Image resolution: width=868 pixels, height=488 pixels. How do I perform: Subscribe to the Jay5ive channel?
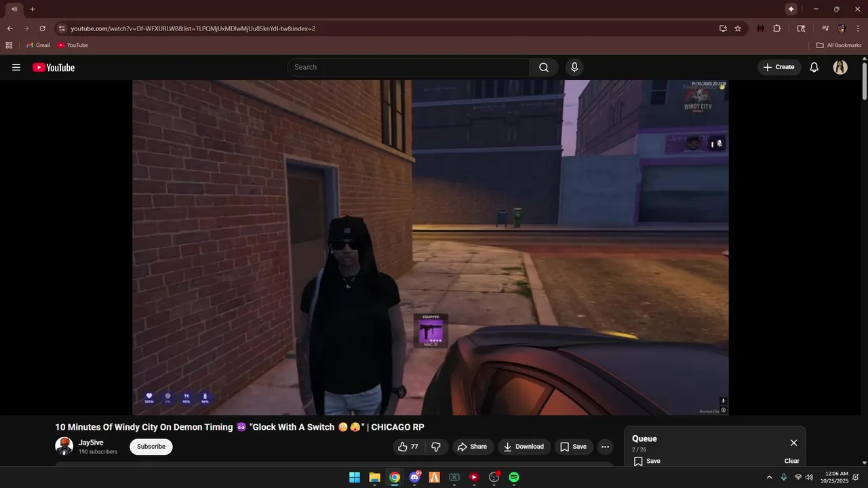(x=151, y=447)
